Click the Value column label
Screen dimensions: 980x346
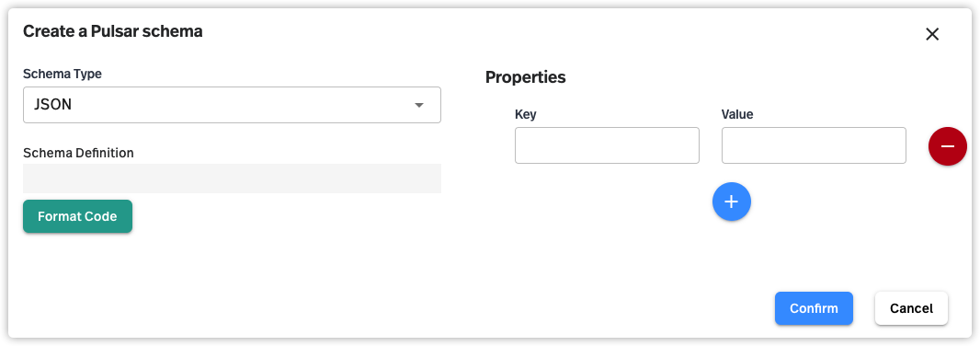coord(737,114)
